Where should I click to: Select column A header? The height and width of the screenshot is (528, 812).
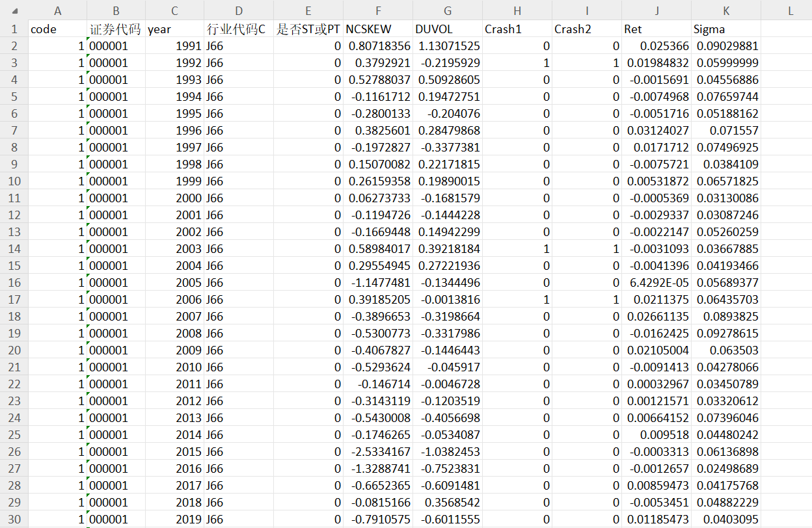point(57,10)
